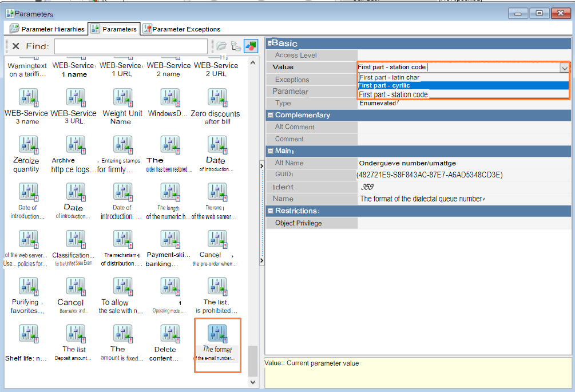Click the open folder toolbar icon
Screen dimensions: 575x392
tap(221, 46)
